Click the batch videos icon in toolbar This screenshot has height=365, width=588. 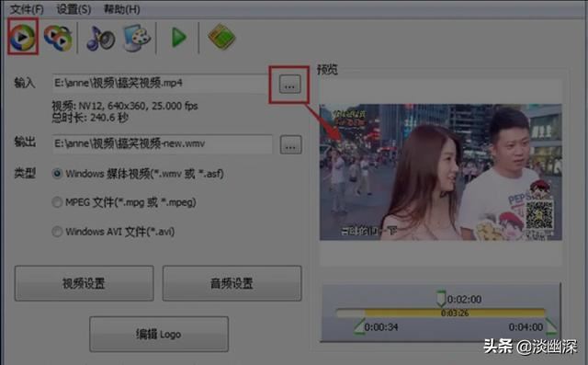[58, 38]
